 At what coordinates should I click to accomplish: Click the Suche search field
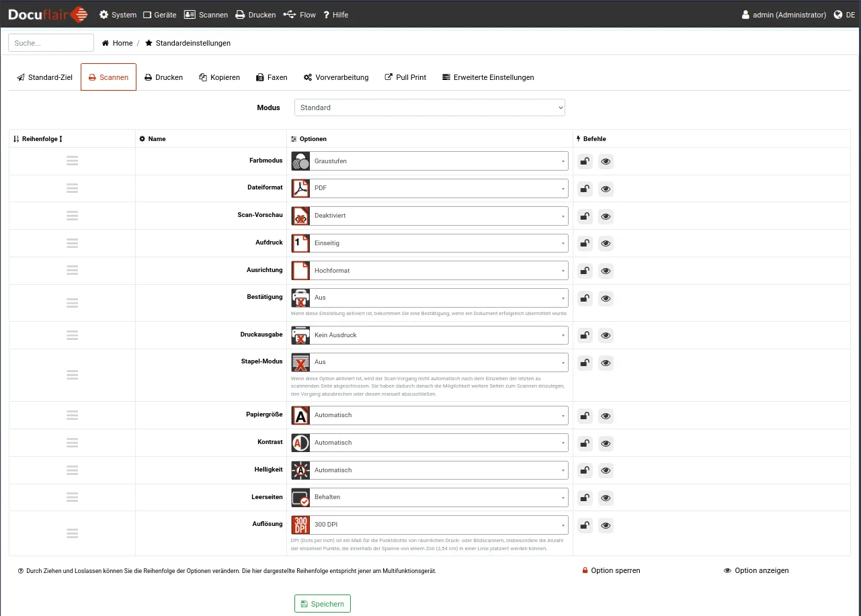(x=51, y=43)
